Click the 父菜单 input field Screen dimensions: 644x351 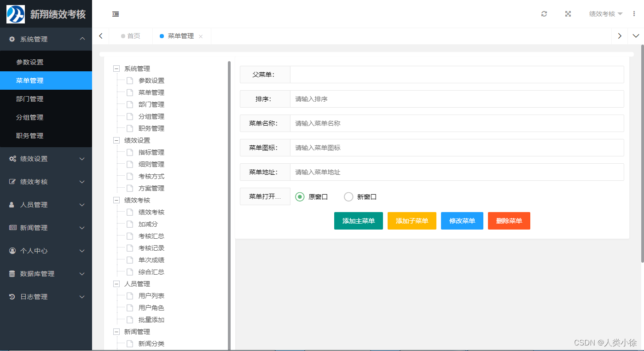(x=457, y=75)
